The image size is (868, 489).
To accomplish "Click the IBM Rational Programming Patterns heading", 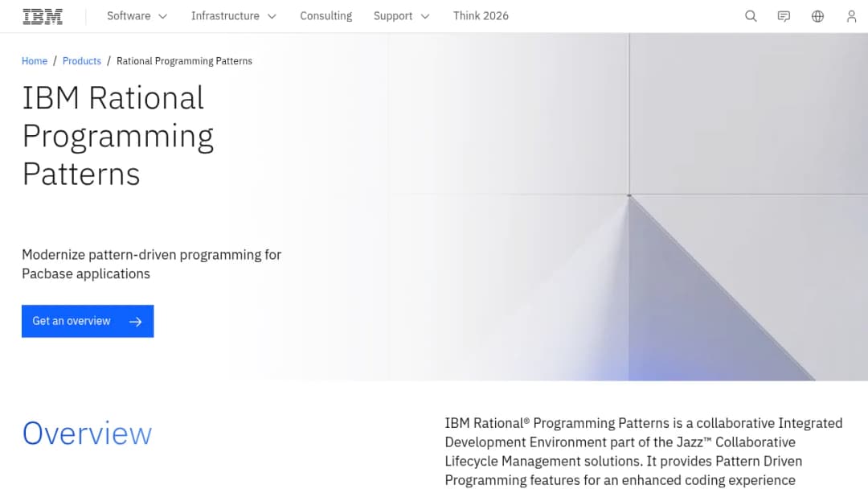I will [x=118, y=136].
